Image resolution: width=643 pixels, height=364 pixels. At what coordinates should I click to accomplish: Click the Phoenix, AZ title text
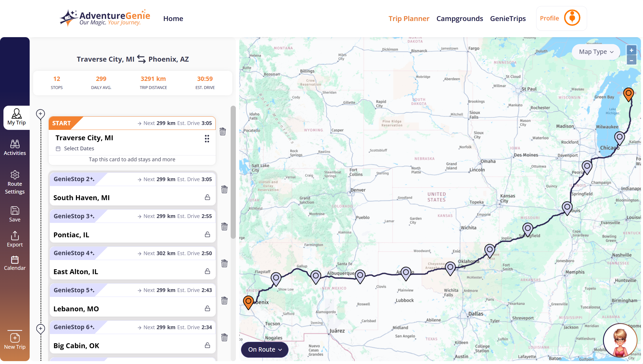(x=168, y=59)
